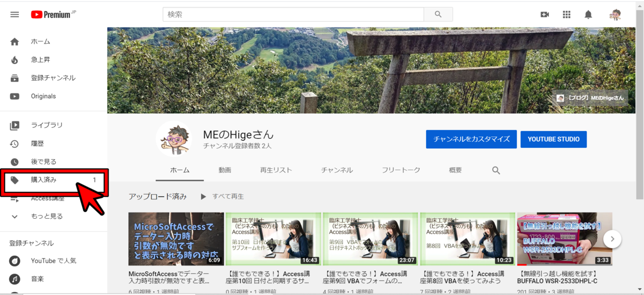
Task: Click the アップロード済み heading link
Action: click(x=158, y=197)
